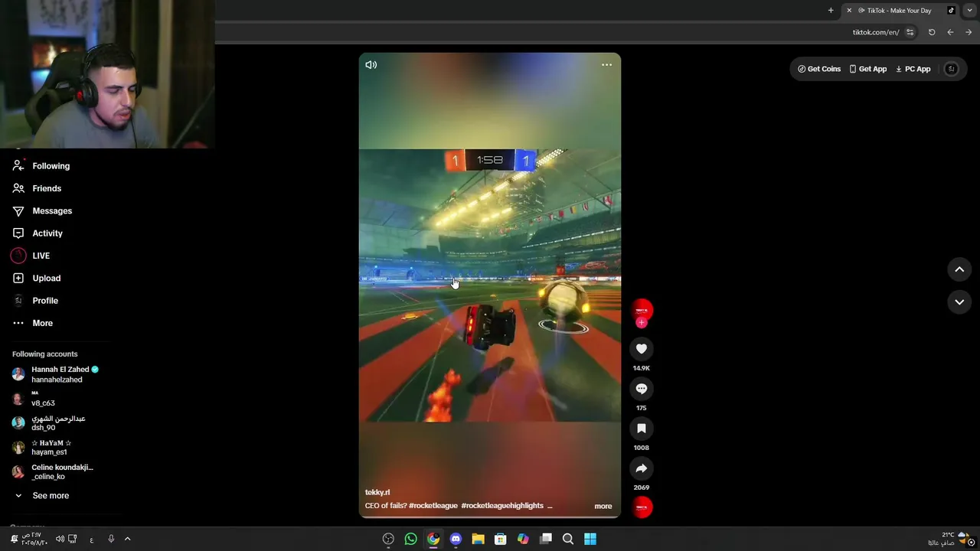Open the #rocketleague hashtag

pos(433,506)
